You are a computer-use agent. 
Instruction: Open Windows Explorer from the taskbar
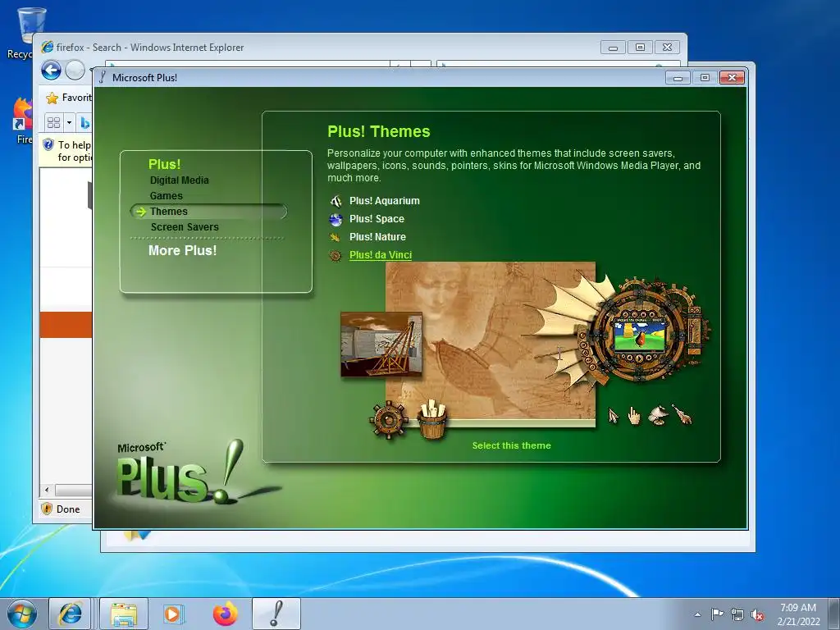pos(124,614)
